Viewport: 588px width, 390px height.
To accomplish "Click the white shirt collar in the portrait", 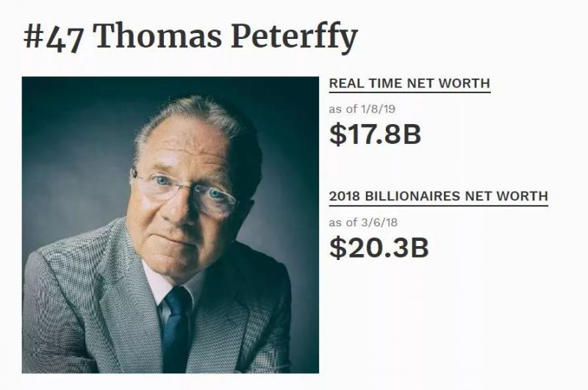I will tap(156, 286).
